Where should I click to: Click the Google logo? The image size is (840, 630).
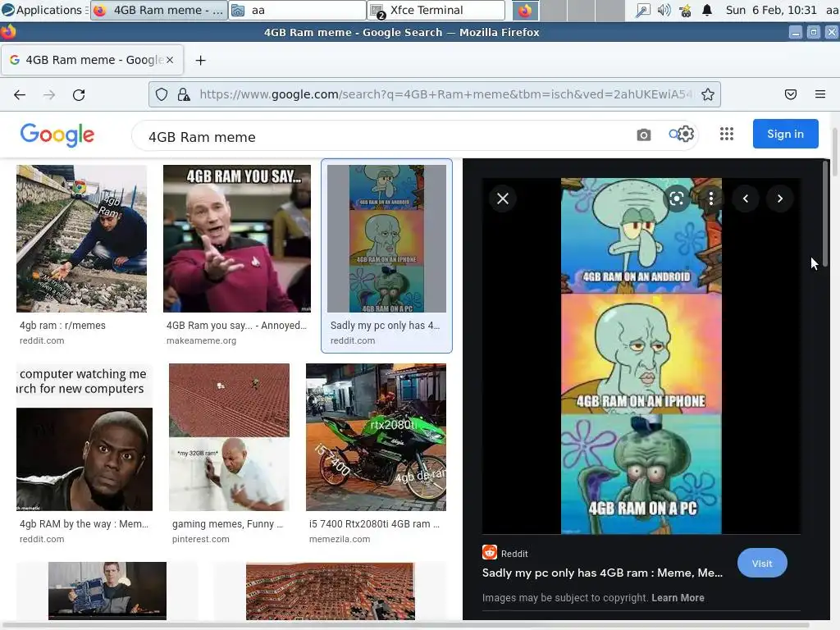pyautogui.click(x=57, y=135)
